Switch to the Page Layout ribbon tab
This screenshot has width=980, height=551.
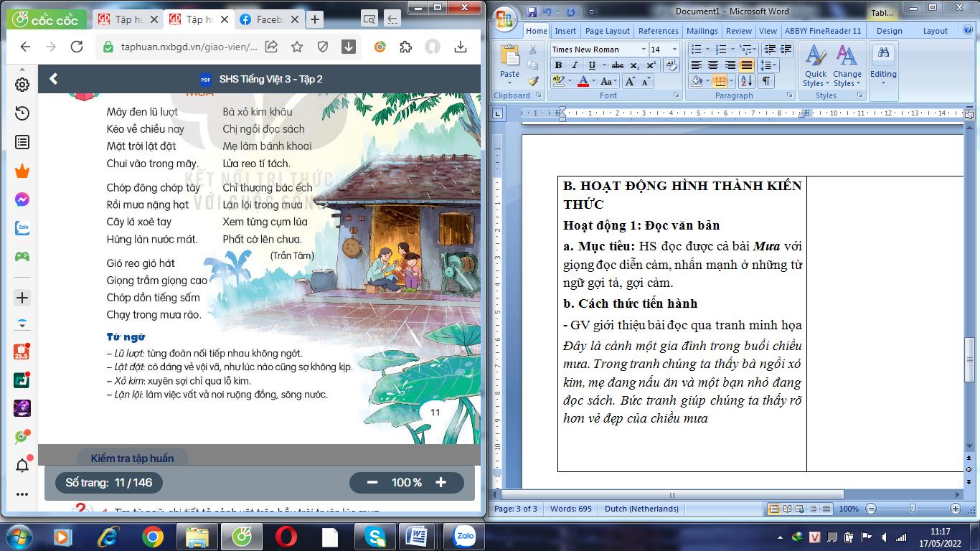pyautogui.click(x=607, y=31)
